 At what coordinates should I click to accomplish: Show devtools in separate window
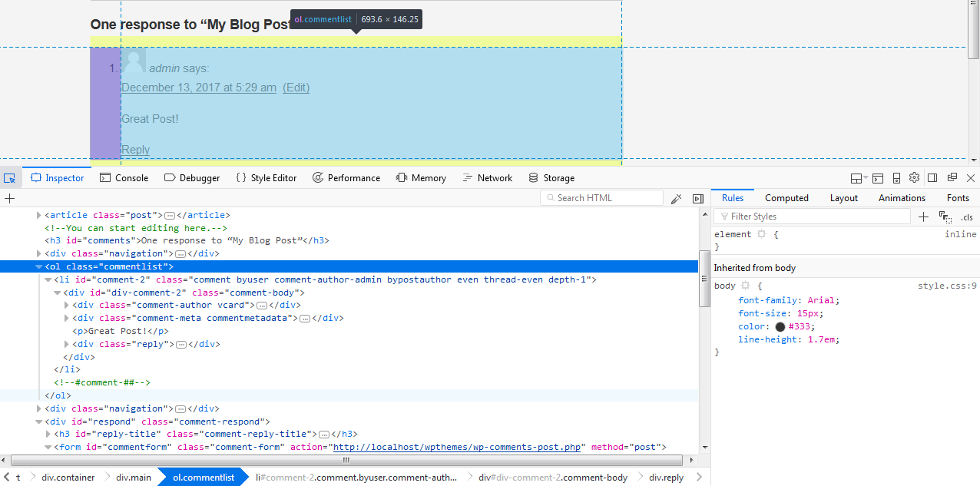(x=952, y=177)
